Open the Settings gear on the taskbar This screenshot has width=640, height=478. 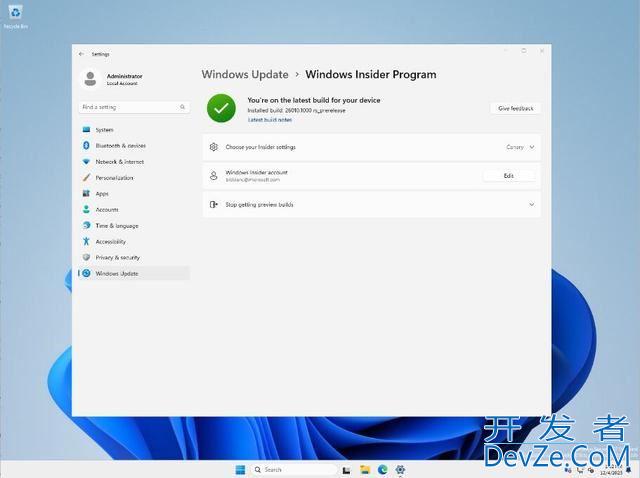point(400,469)
